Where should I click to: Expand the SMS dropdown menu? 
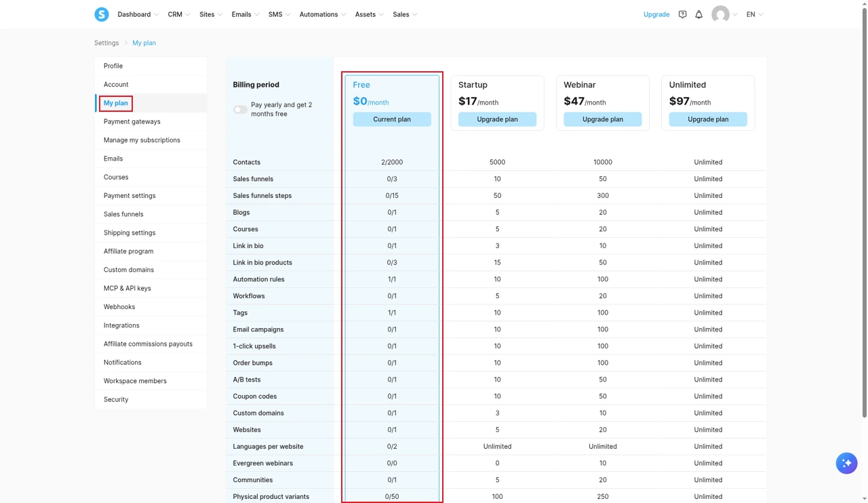point(279,14)
